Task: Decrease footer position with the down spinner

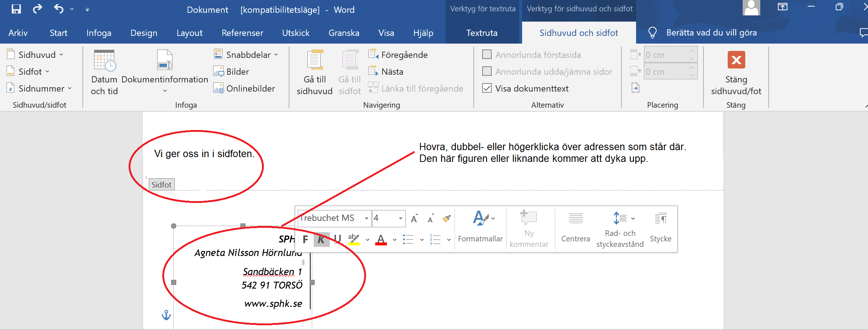Action: [691, 75]
